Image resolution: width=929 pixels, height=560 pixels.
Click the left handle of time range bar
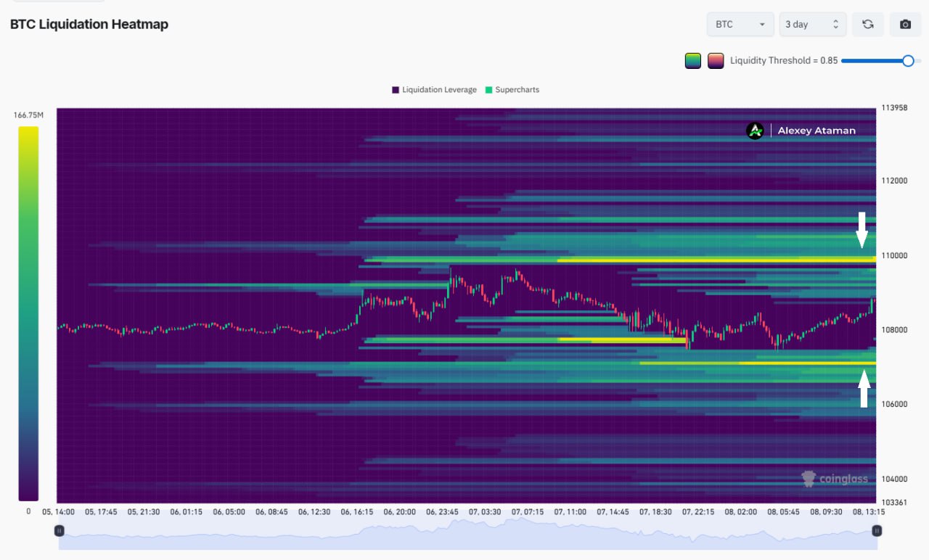coord(60,531)
